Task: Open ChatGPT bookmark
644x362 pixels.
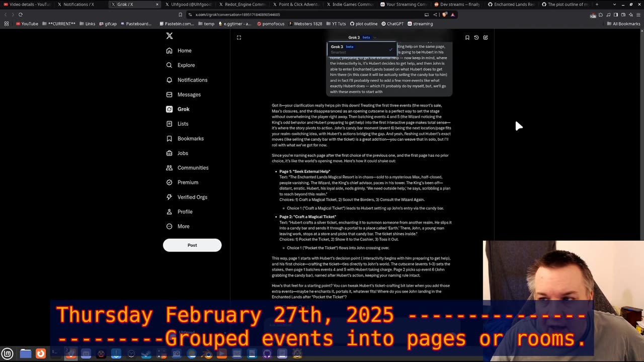Action: pyautogui.click(x=392, y=24)
